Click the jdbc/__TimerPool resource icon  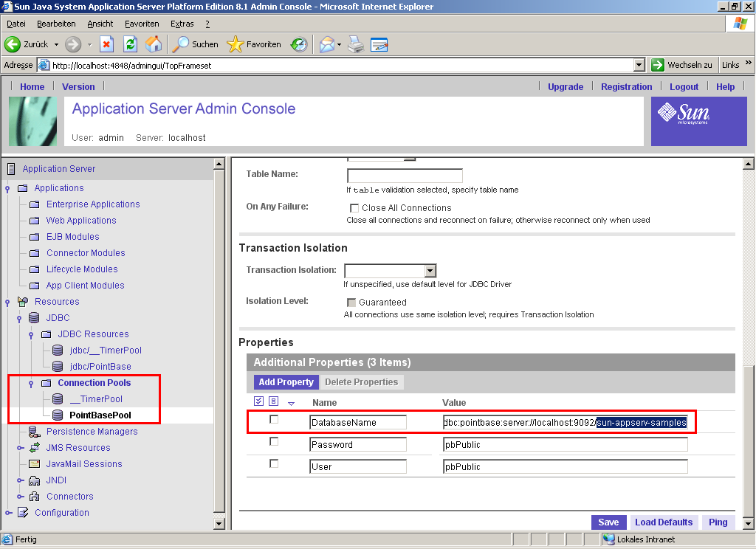click(58, 351)
